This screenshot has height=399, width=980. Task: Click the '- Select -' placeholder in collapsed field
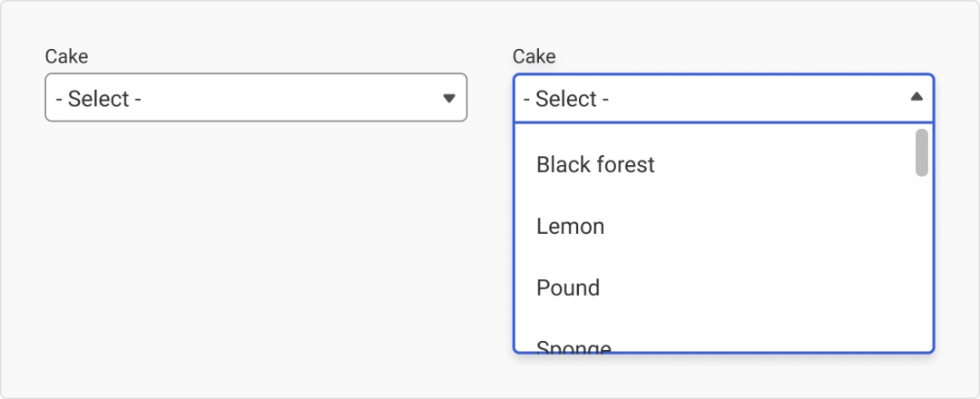(x=98, y=99)
